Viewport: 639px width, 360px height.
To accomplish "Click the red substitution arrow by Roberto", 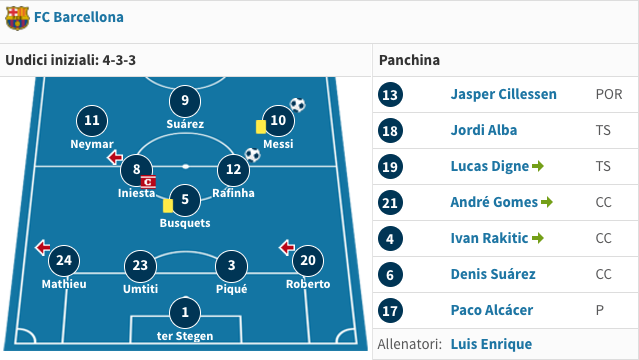I will pos(287,247).
